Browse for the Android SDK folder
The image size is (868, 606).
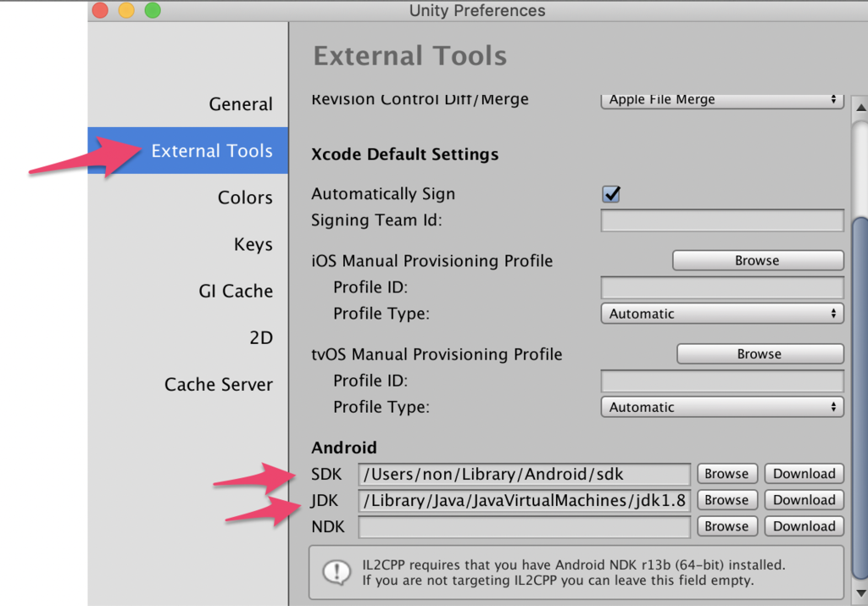pyautogui.click(x=726, y=474)
